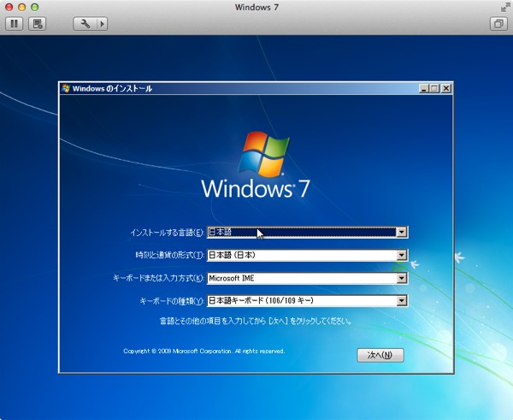
Task: Expand the toolbar arrow next to wrench
Action: coord(103,24)
